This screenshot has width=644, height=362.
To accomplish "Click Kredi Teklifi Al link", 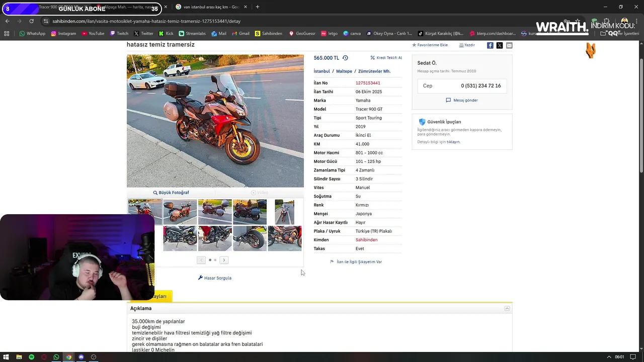I will [x=386, y=58].
